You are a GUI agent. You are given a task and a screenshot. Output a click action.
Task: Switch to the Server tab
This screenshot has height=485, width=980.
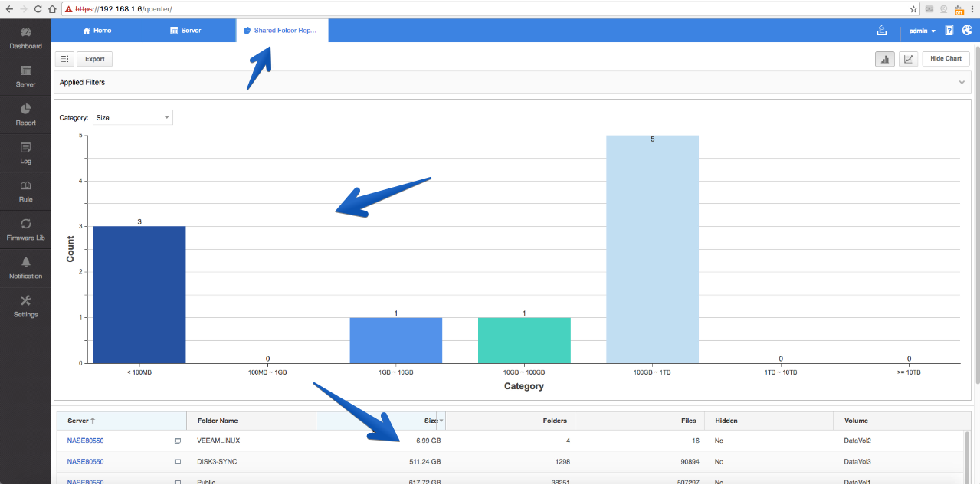(190, 31)
